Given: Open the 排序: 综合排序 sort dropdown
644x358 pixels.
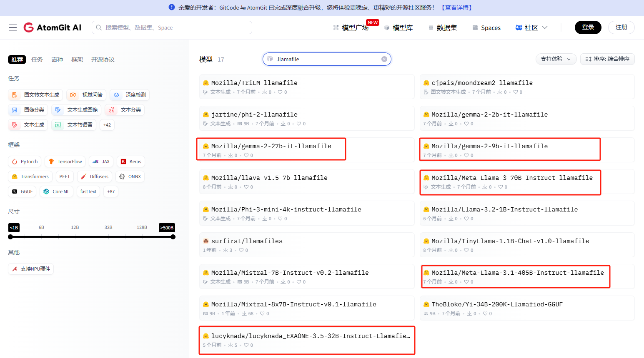Looking at the screenshot, I should [607, 59].
